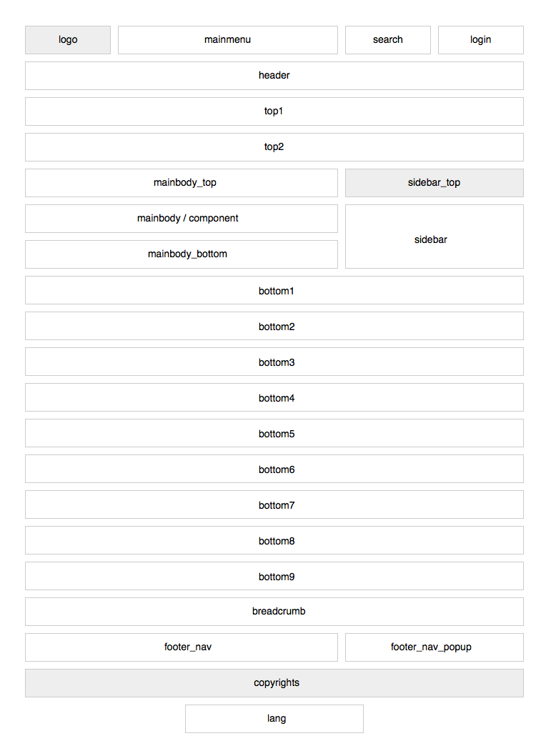Click the mainbody_bottom position
The image size is (551, 756).
pos(181,254)
